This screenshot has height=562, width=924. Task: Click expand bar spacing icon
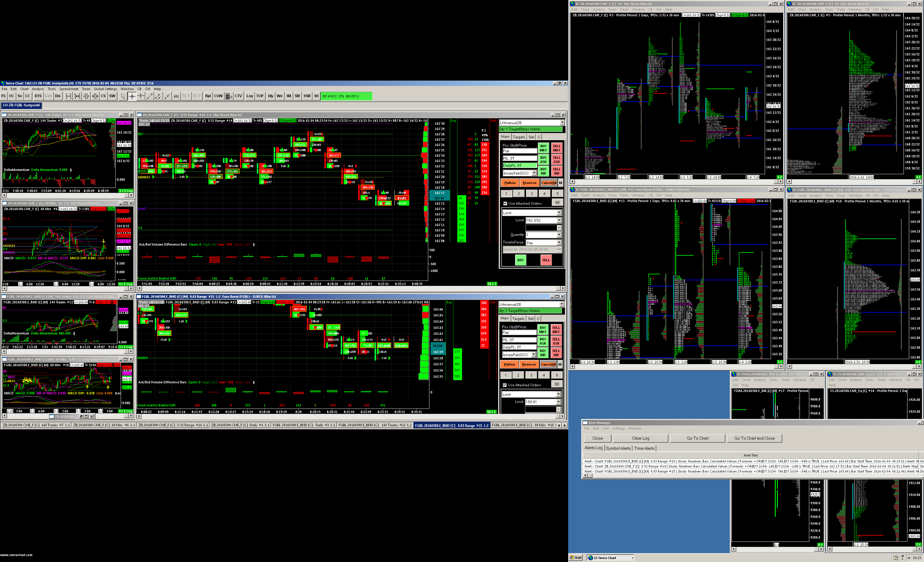pos(68,96)
